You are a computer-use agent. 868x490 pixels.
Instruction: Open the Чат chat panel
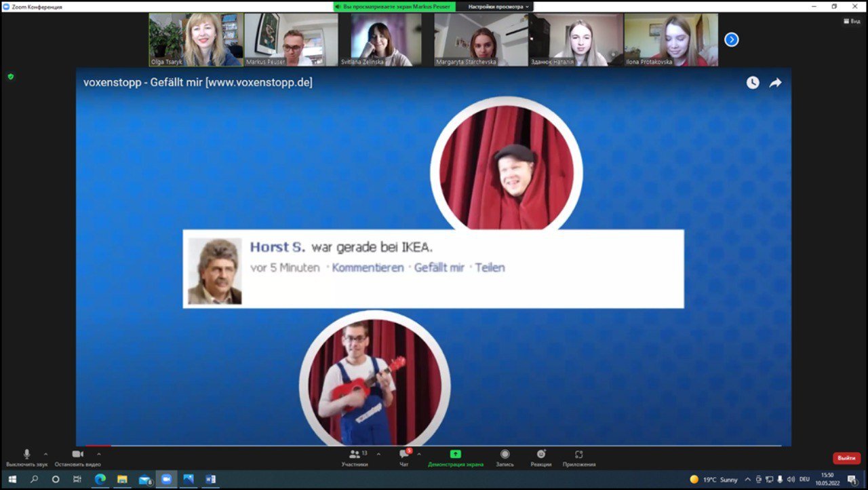[x=404, y=458]
